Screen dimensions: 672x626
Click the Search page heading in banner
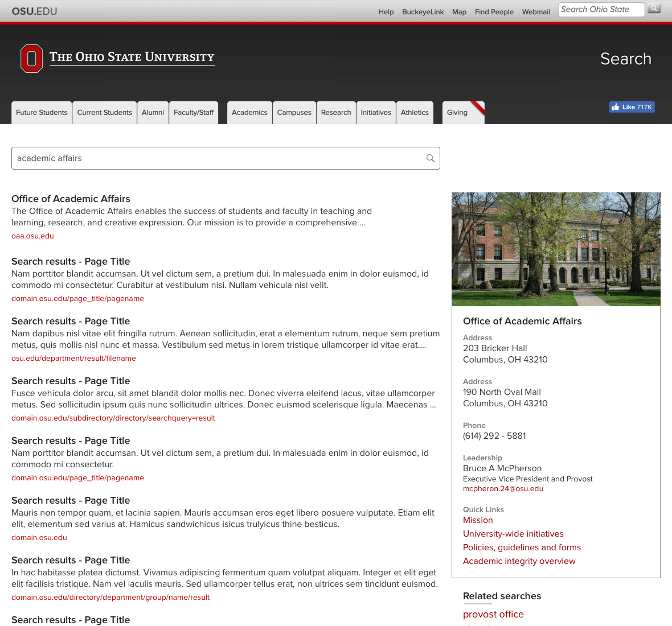pyautogui.click(x=626, y=59)
